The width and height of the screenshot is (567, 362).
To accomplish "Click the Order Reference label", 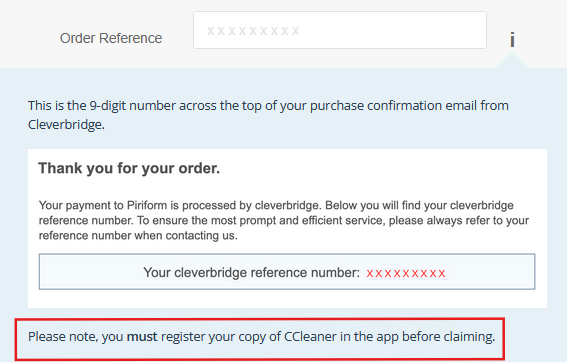I will tap(111, 38).
